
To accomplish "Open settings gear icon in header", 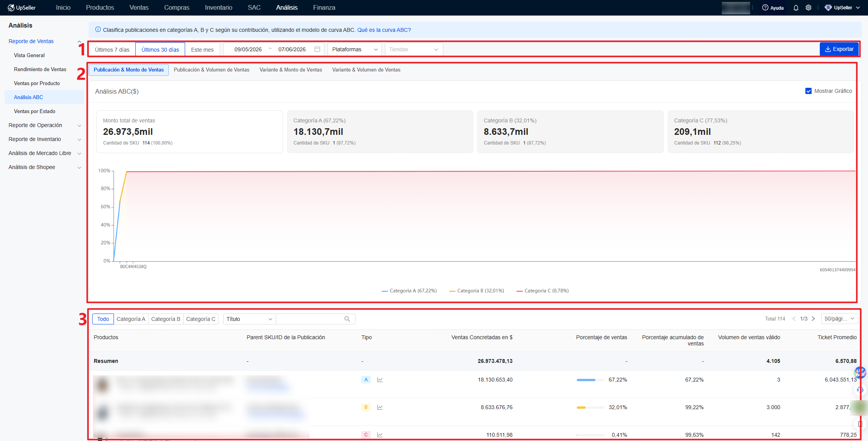I will tap(808, 8).
